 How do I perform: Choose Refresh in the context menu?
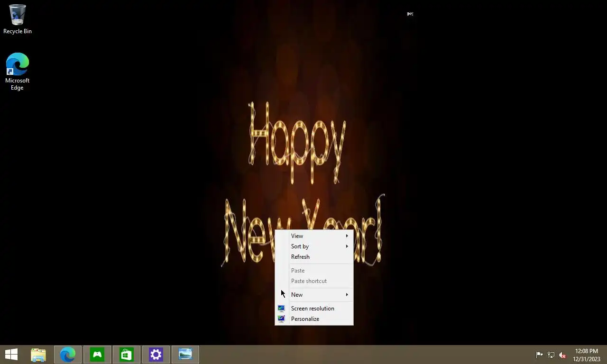314,257
